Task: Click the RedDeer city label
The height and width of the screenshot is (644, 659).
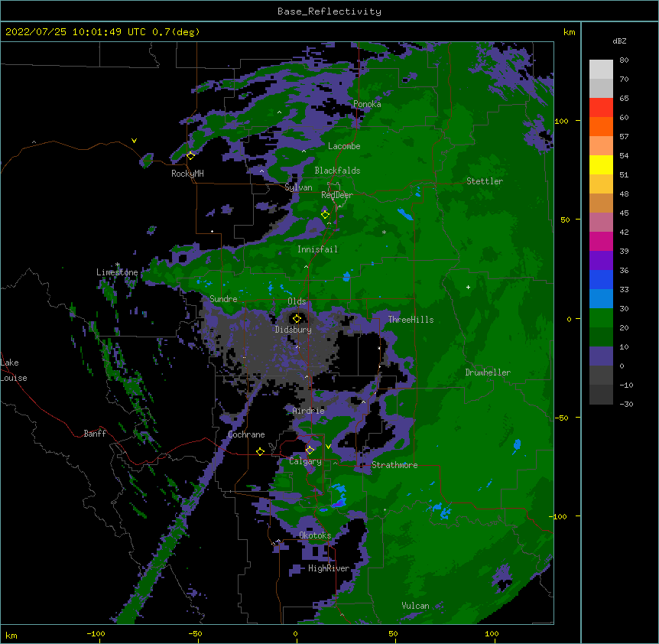Action: [x=336, y=195]
